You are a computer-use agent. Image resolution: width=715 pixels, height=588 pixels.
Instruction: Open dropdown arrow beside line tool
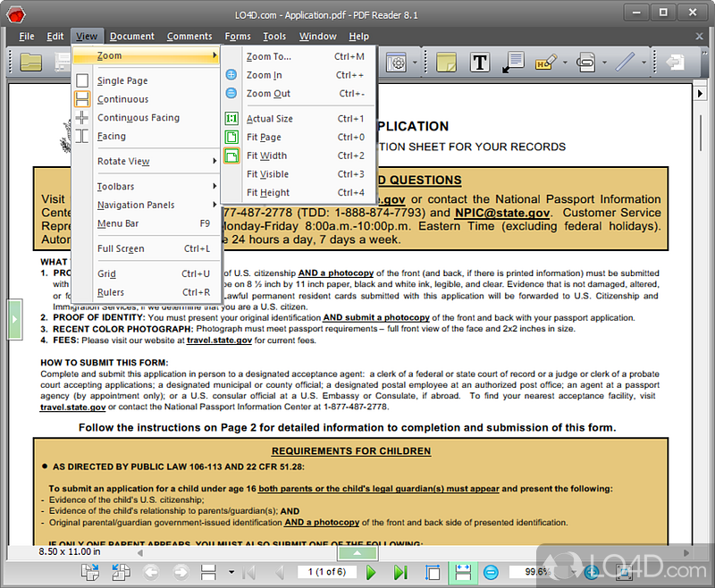coord(643,62)
